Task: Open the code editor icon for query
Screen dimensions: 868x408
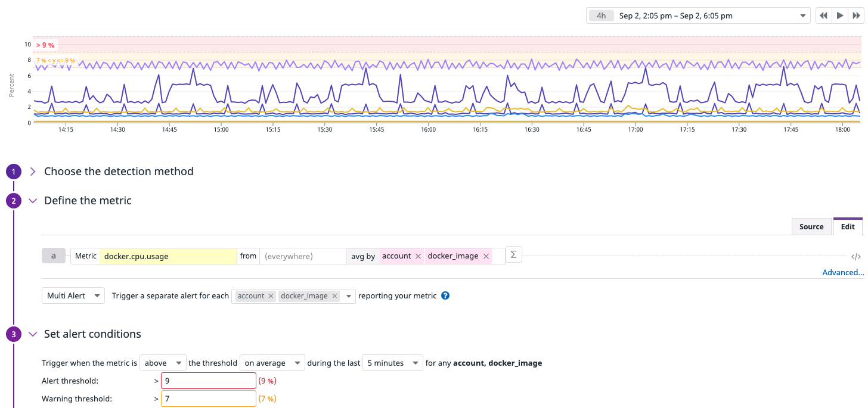Action: pos(855,257)
